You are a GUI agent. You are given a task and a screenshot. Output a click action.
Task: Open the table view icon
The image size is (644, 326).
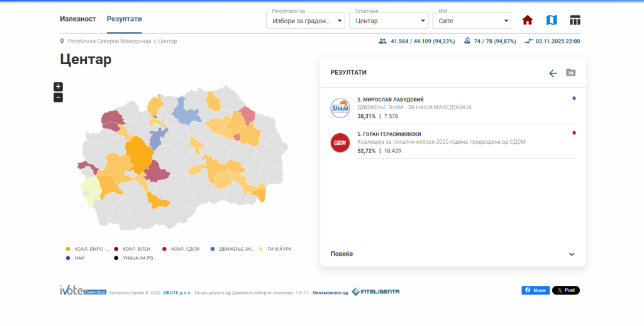click(575, 20)
